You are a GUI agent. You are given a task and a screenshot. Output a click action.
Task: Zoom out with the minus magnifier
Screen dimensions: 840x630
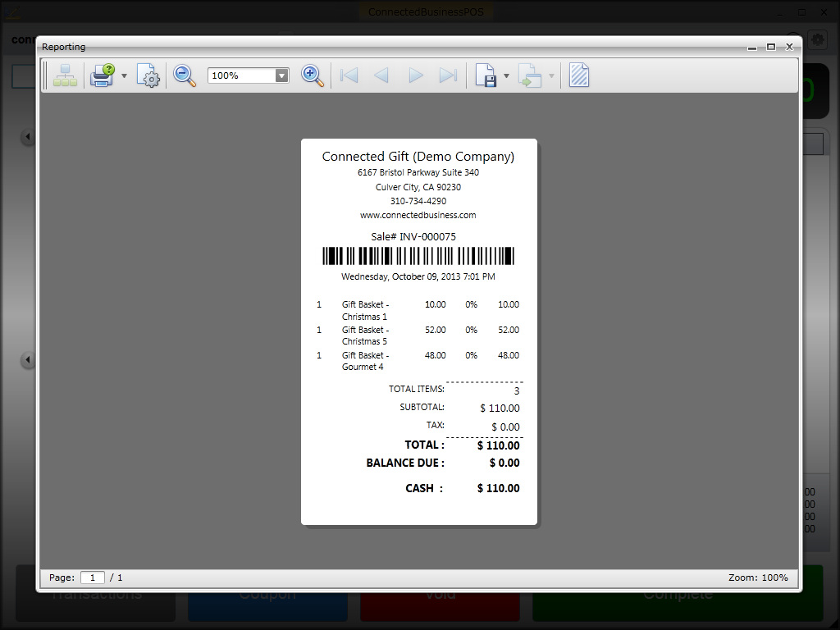click(x=185, y=76)
